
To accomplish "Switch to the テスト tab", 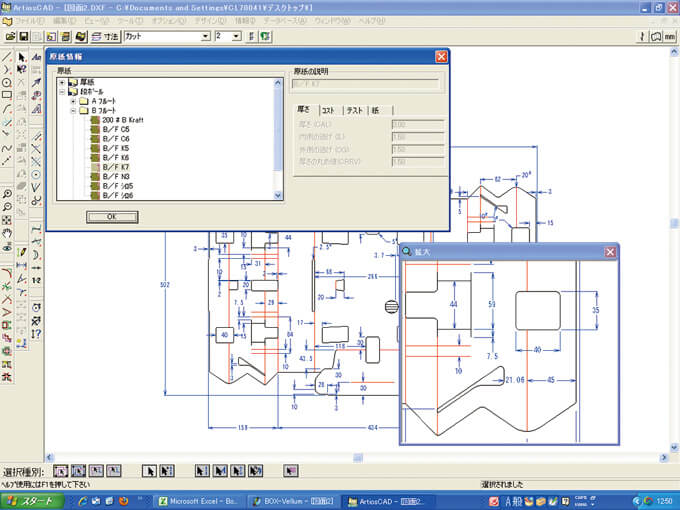I will pyautogui.click(x=354, y=110).
